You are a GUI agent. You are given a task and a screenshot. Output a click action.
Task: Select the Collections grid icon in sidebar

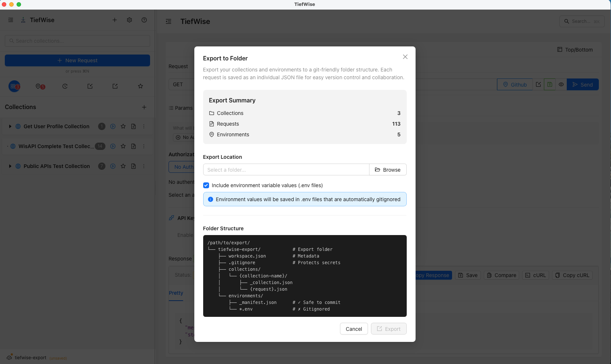click(14, 86)
